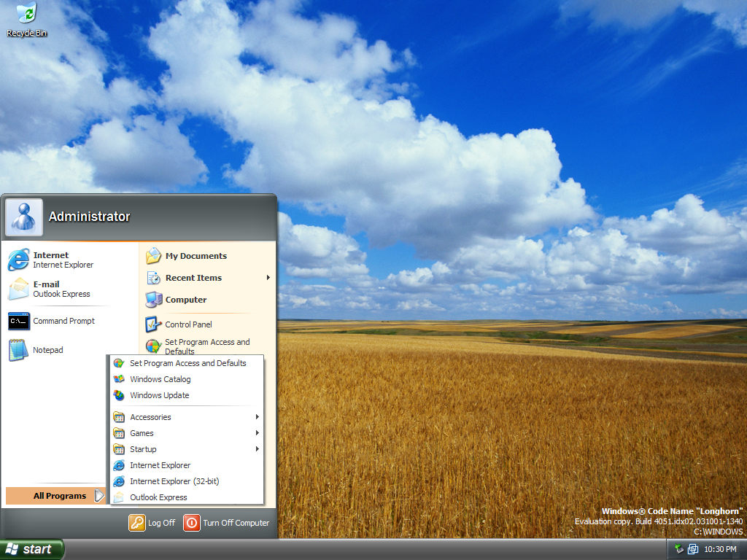Screen dimensions: 747x560
Task: Click the Administrator user picture
Action: 24,217
